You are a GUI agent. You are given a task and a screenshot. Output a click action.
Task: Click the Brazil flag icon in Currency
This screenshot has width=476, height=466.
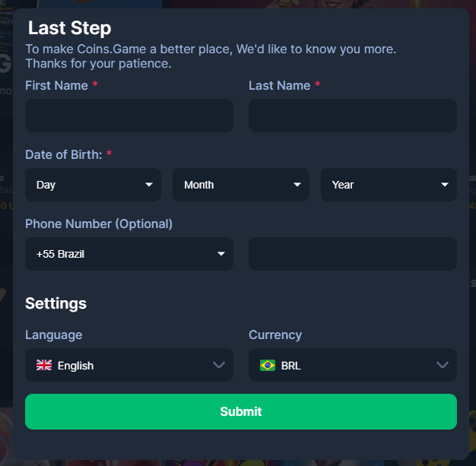tap(268, 366)
